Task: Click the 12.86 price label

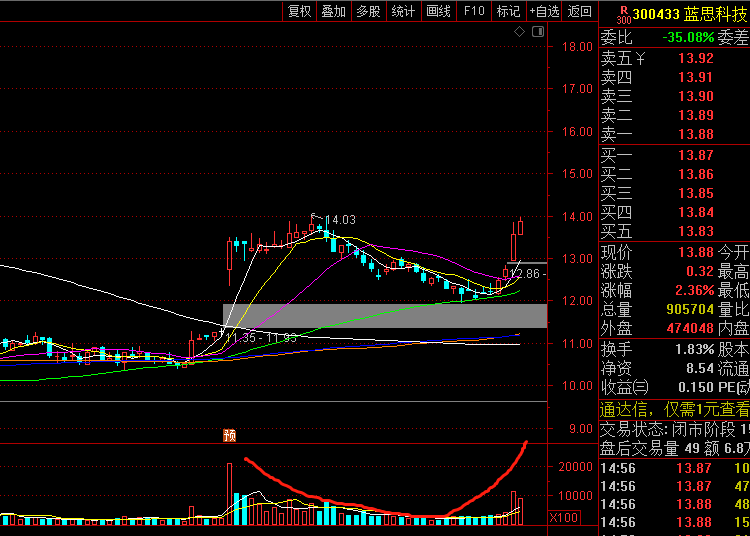Action: (x=525, y=274)
